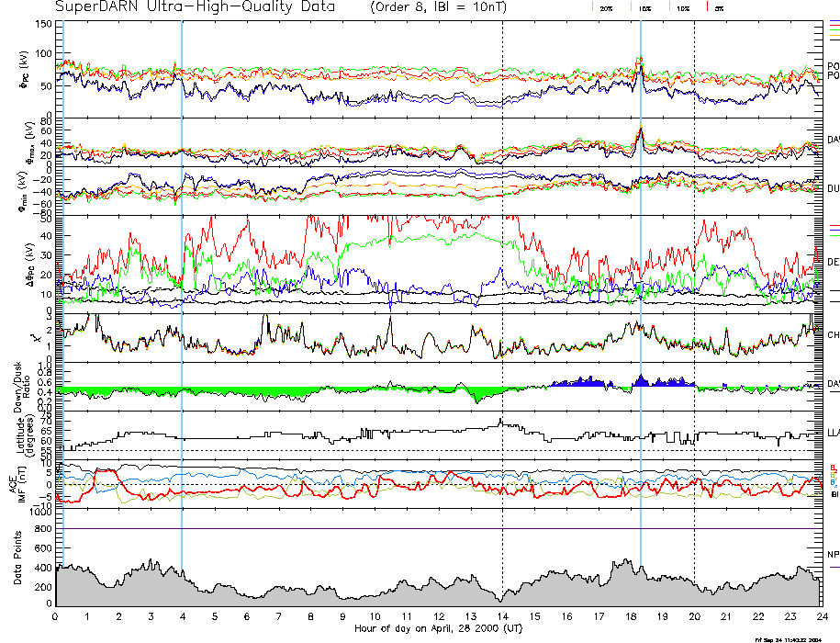Click the timestamp in the bottom-right corner
The image size is (840, 643).
click(790, 638)
